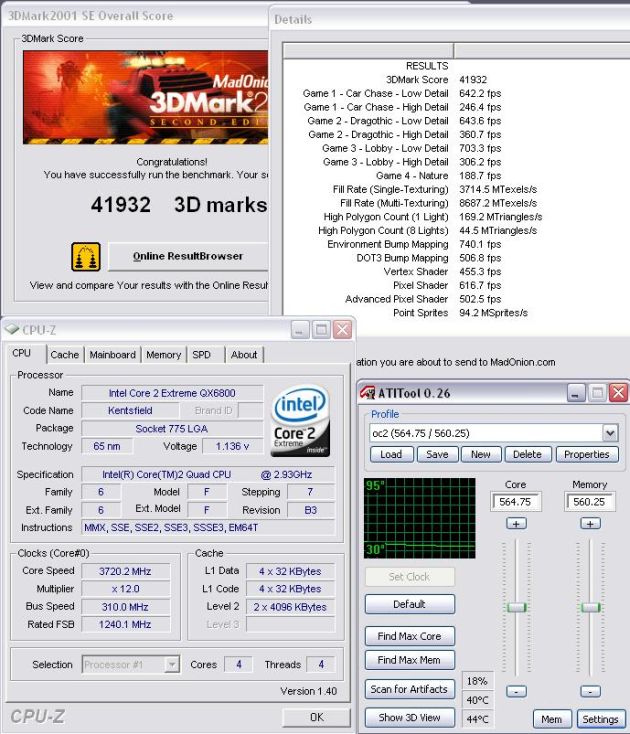
Task: Click the Find Max Mem button
Action: (x=410, y=660)
